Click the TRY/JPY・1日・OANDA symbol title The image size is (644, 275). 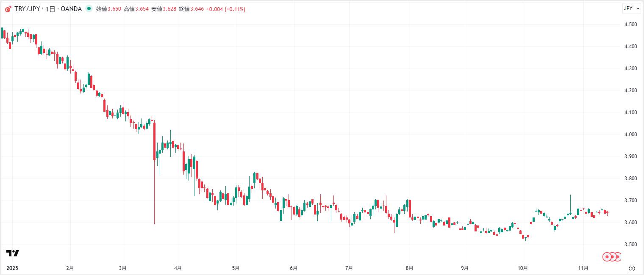click(x=48, y=9)
